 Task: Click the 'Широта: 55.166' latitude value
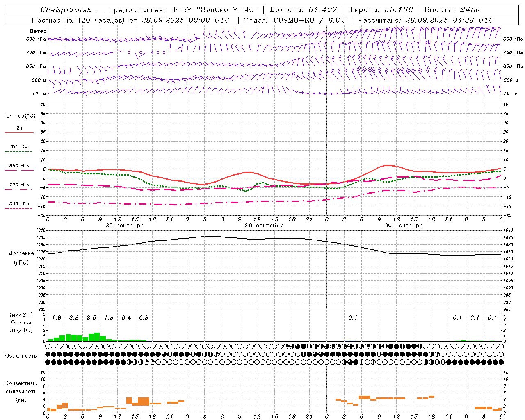tap(381, 10)
